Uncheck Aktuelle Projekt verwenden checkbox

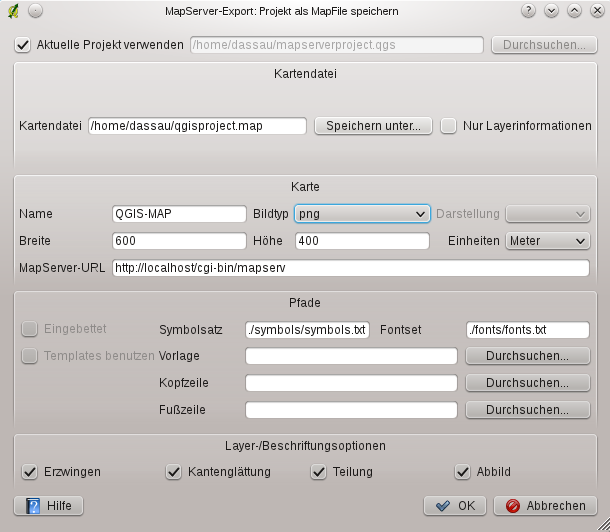pyautogui.click(x=23, y=45)
